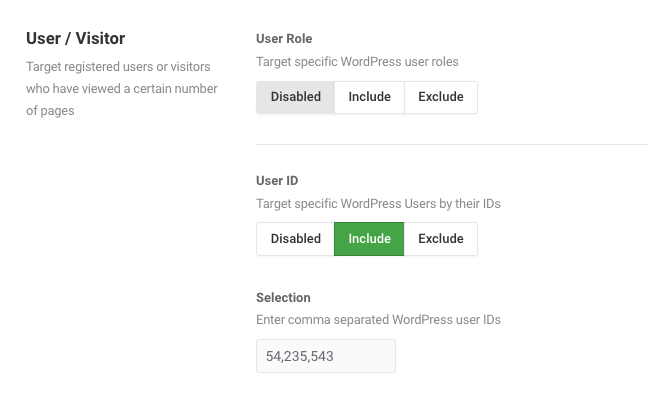648x402 pixels.
Task: Select Include under User Role
Action: [369, 97]
